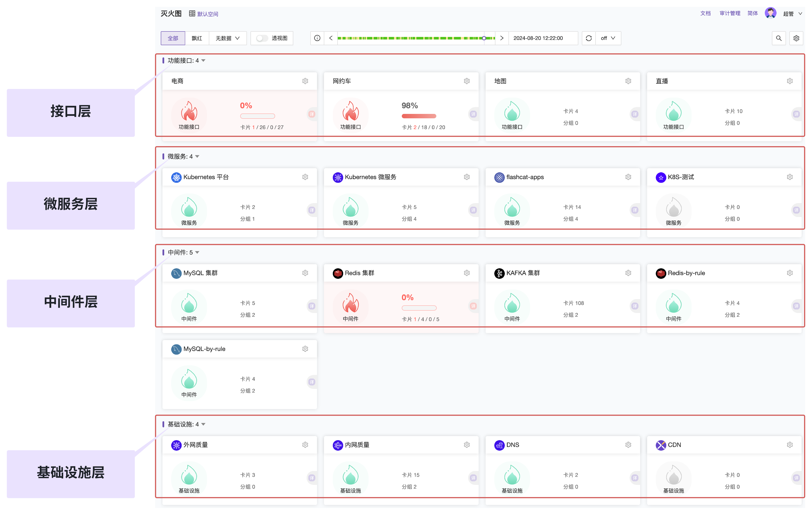The image size is (812, 515).
Task: Select the 全部 filter tab
Action: pos(173,38)
